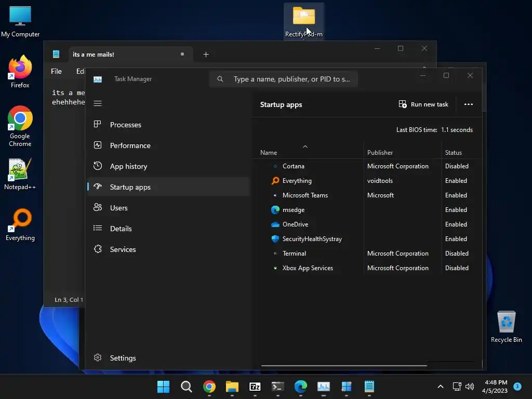Click the OneDrive cloud icon in list

click(275, 224)
